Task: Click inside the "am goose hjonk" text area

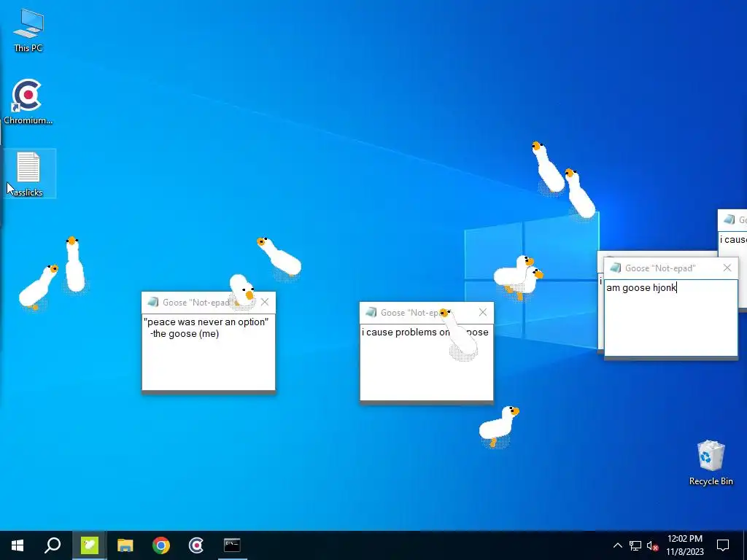Action: click(671, 318)
